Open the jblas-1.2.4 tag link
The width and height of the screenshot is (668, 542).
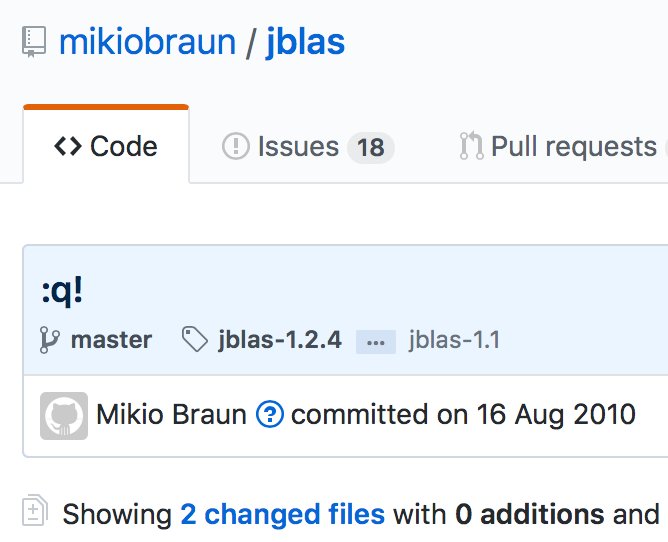point(279,340)
